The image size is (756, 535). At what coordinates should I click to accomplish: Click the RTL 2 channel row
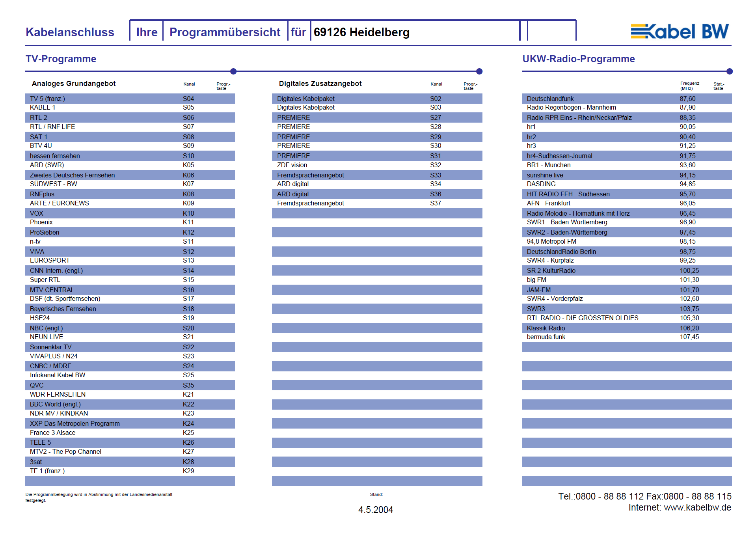pos(130,117)
